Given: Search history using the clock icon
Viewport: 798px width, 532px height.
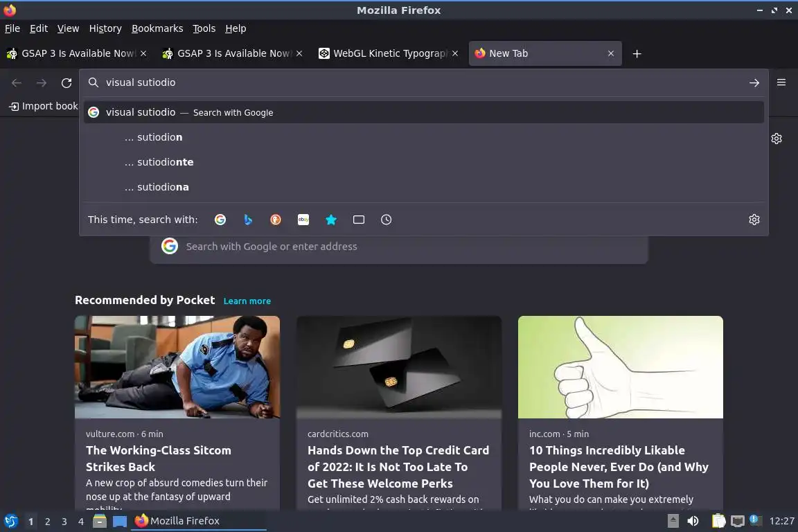Looking at the screenshot, I should point(387,220).
